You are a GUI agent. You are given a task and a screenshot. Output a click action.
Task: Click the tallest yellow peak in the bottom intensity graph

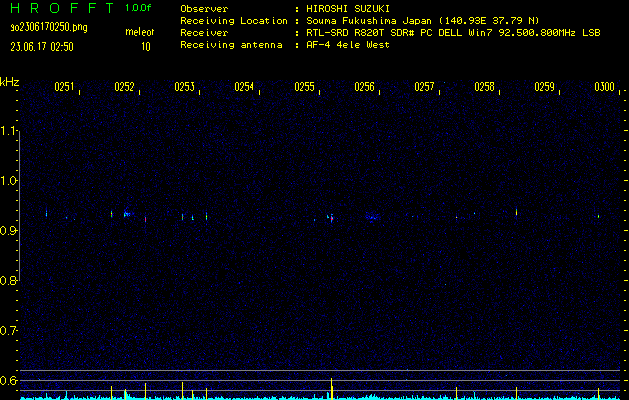pos(331,386)
